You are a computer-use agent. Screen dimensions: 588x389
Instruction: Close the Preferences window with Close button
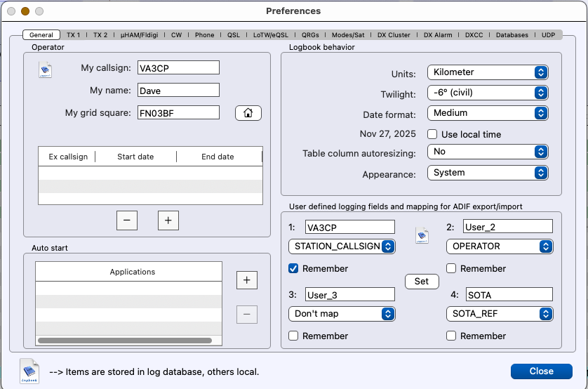coord(541,371)
